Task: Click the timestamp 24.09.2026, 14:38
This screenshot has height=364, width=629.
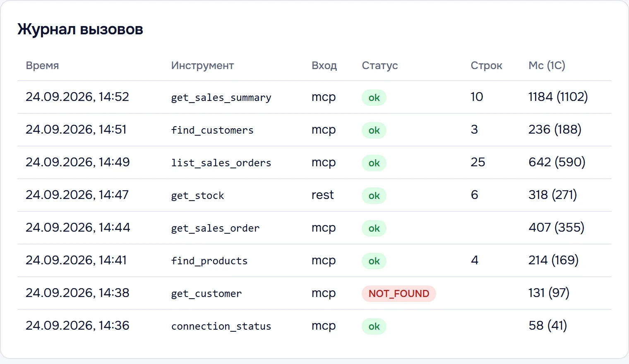Action: pyautogui.click(x=77, y=293)
